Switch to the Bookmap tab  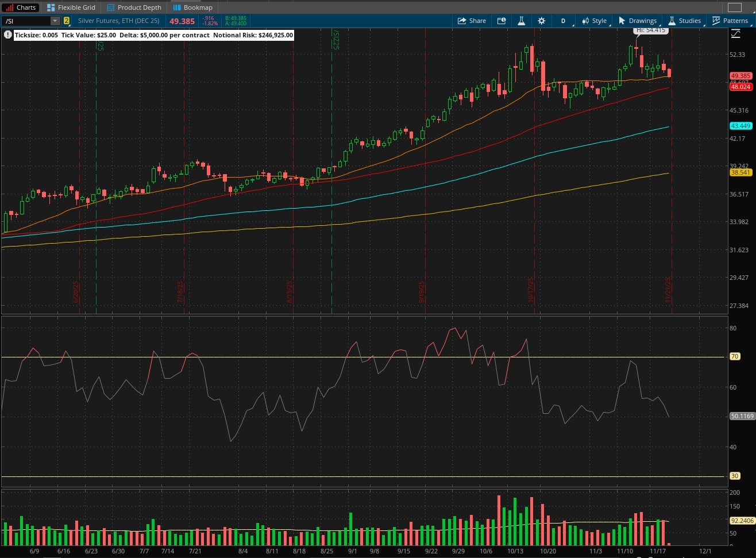pyautogui.click(x=192, y=7)
